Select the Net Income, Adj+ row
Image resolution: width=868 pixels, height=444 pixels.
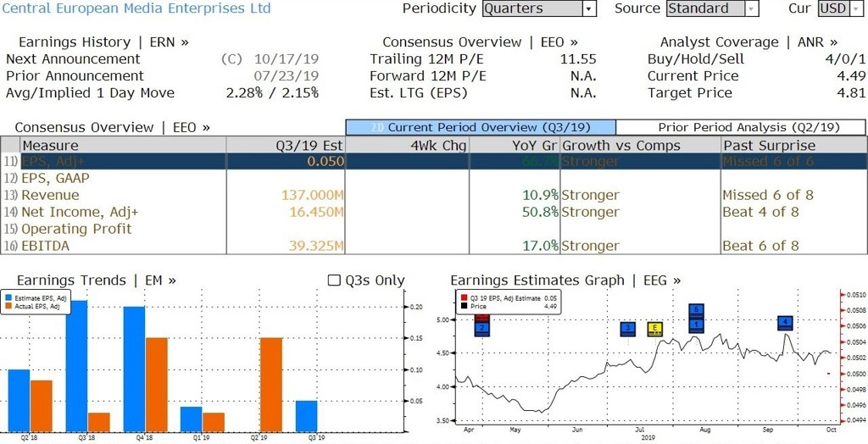point(433,212)
